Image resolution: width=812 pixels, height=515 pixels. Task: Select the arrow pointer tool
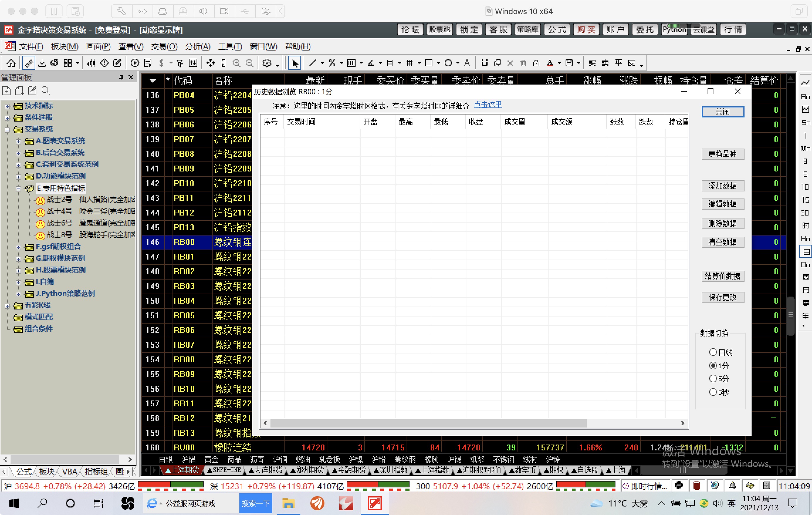pos(295,63)
